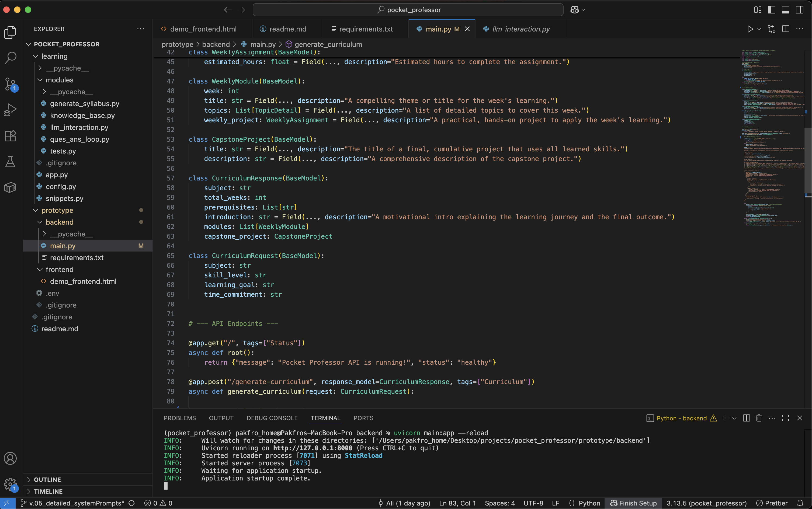The width and height of the screenshot is (812, 509).
Task: Click the notifications bell in status bar
Action: point(800,503)
